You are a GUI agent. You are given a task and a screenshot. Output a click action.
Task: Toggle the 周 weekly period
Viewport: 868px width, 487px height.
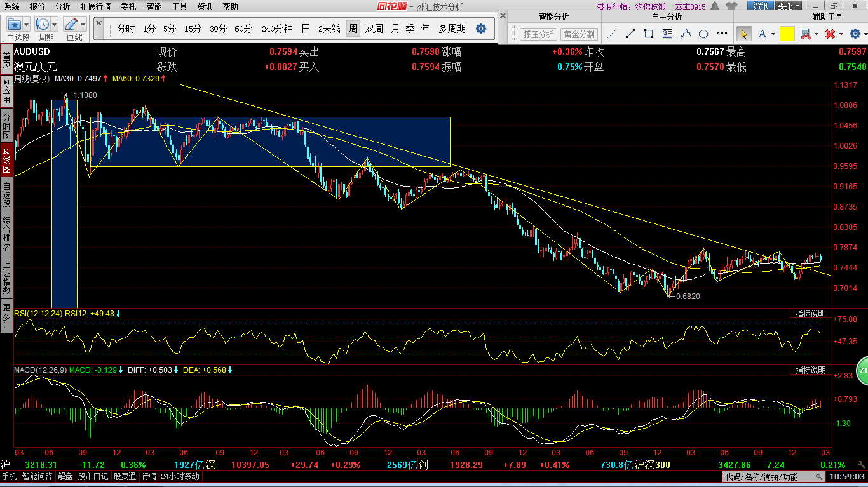click(353, 29)
